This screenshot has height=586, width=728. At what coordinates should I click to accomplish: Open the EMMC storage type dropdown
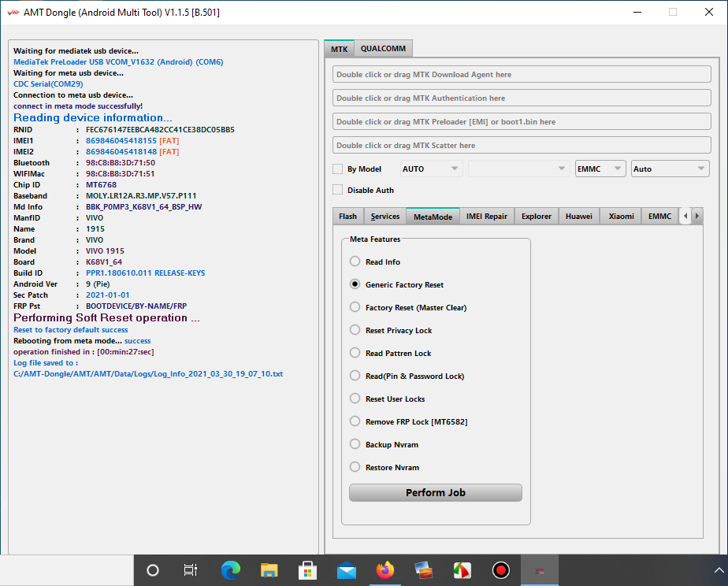click(x=600, y=169)
